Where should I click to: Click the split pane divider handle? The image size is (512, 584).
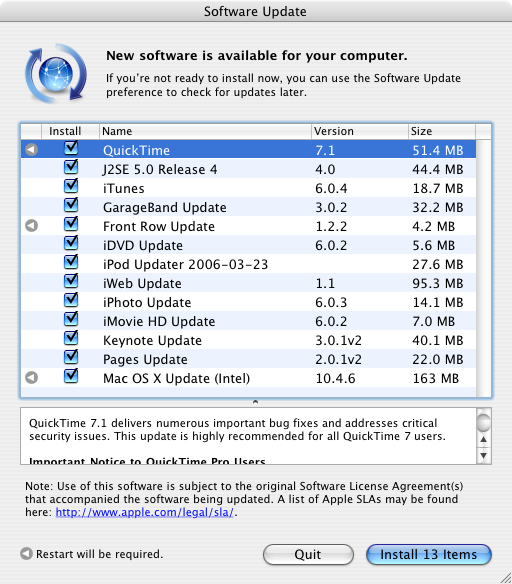pyautogui.click(x=255, y=402)
